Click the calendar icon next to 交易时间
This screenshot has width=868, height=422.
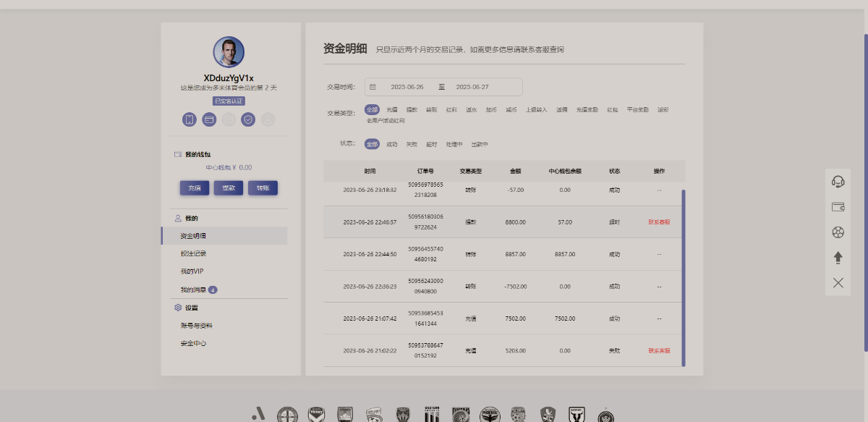click(373, 86)
